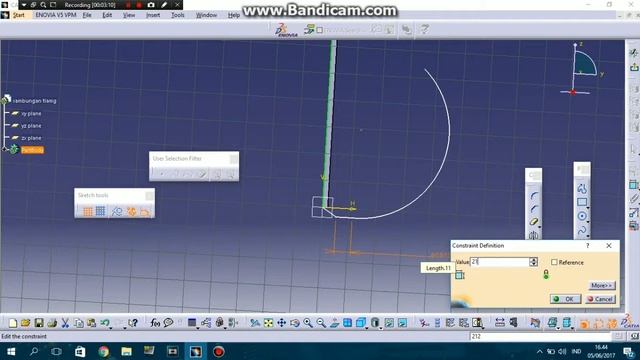Click the Copy icon in bottom toolbar
The width and height of the screenshot is (640, 360).
coord(78,323)
